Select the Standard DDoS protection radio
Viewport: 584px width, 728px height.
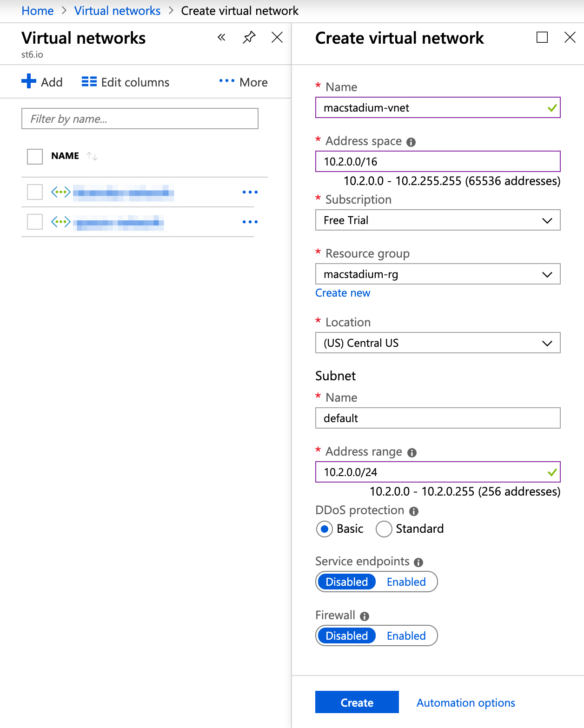coord(384,529)
